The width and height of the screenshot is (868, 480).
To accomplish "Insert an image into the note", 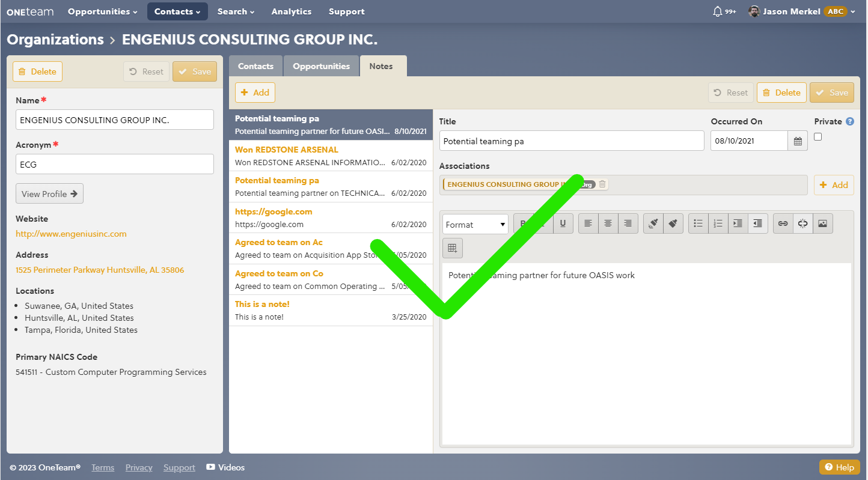I will point(822,223).
